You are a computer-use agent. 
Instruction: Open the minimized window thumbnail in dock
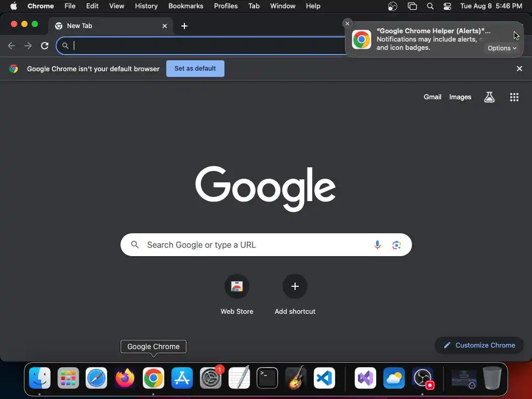(x=464, y=379)
